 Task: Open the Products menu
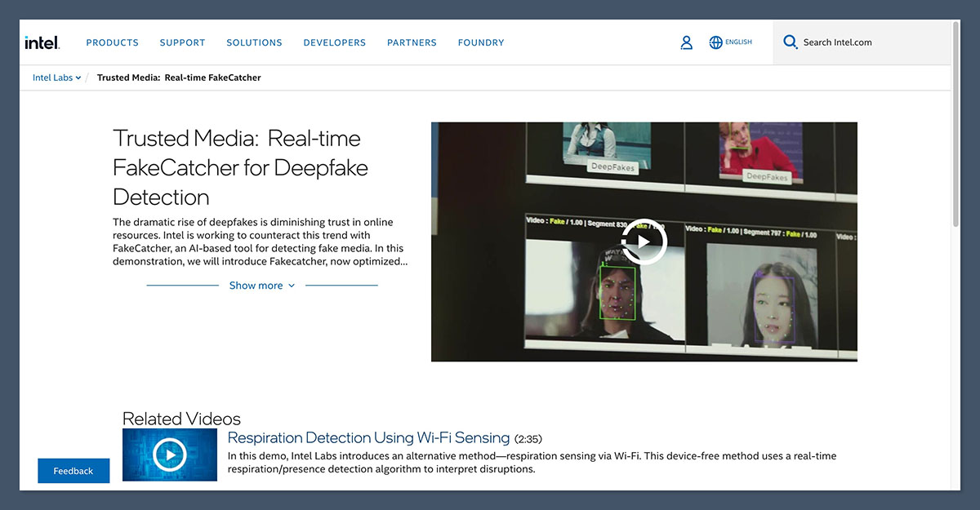pos(113,42)
